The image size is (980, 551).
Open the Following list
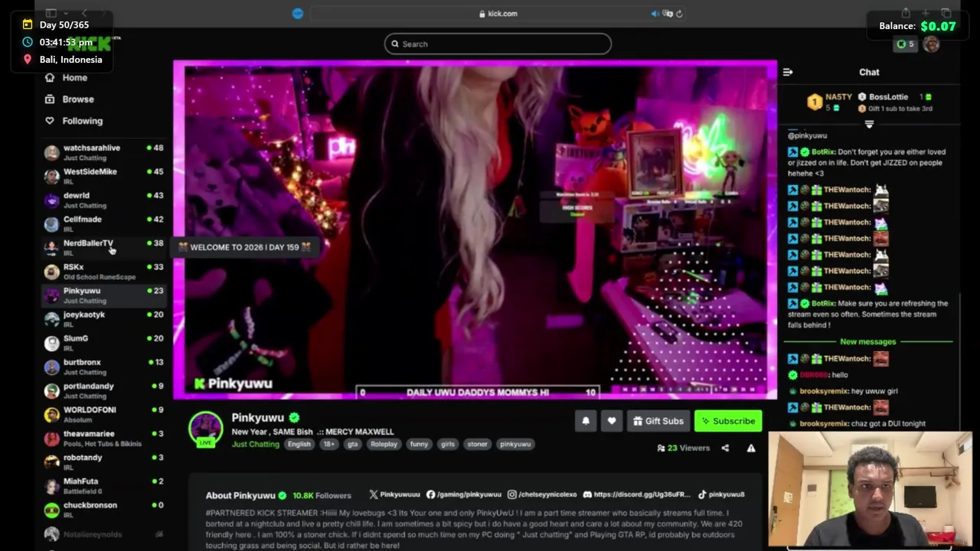pos(73,120)
